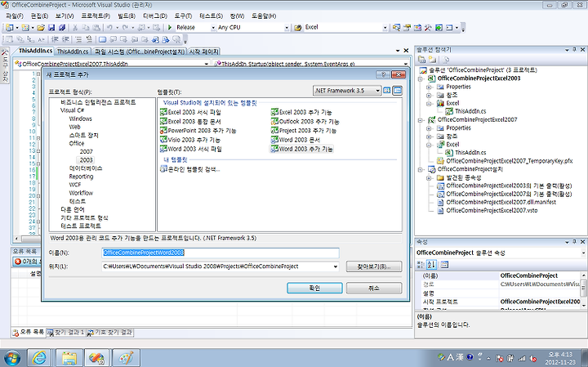The height and width of the screenshot is (367, 588).
Task: Click the Windows Start button
Action: click(x=11, y=358)
